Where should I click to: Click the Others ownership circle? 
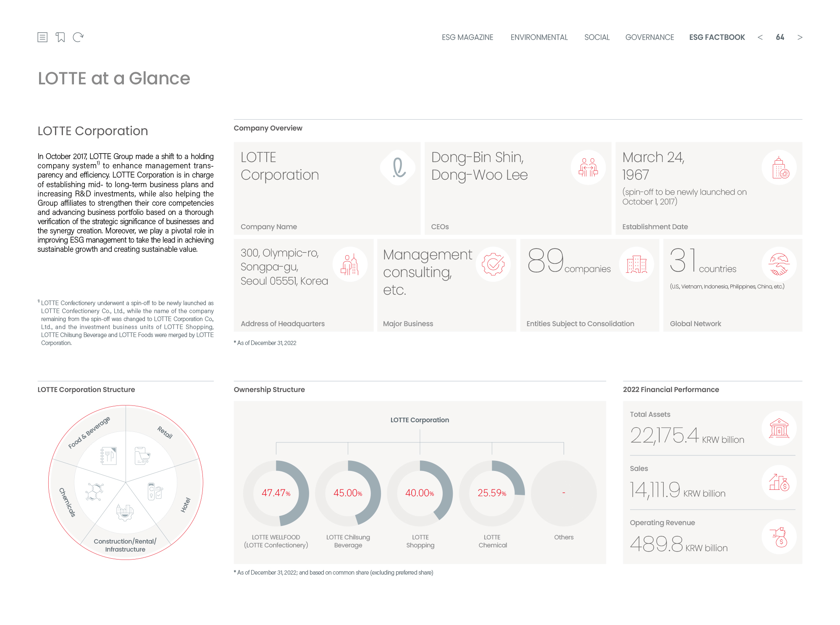[564, 493]
